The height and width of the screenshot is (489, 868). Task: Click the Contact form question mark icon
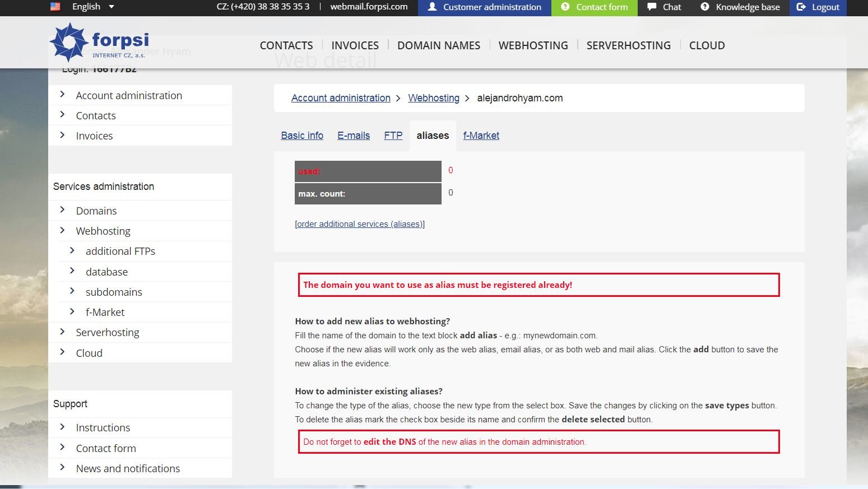[565, 7]
